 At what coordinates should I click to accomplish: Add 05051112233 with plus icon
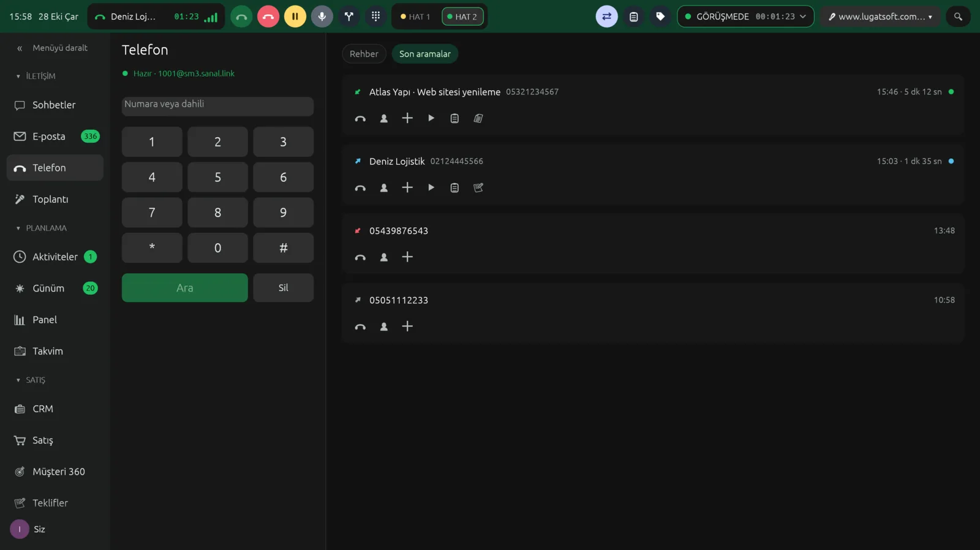(407, 326)
